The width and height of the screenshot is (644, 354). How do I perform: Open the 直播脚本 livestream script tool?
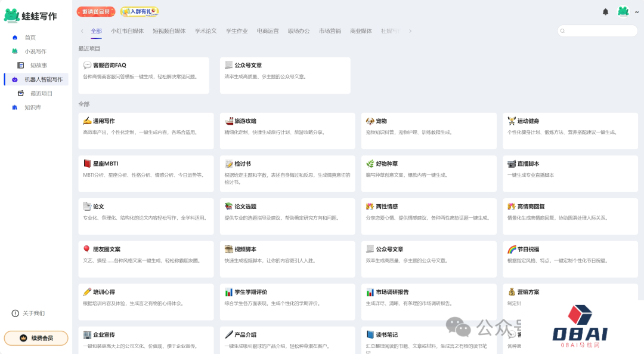(569, 173)
